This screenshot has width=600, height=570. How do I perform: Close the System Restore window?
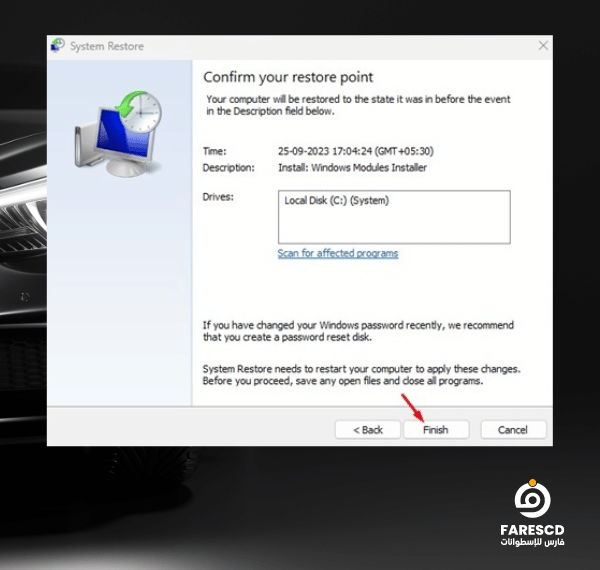click(543, 46)
